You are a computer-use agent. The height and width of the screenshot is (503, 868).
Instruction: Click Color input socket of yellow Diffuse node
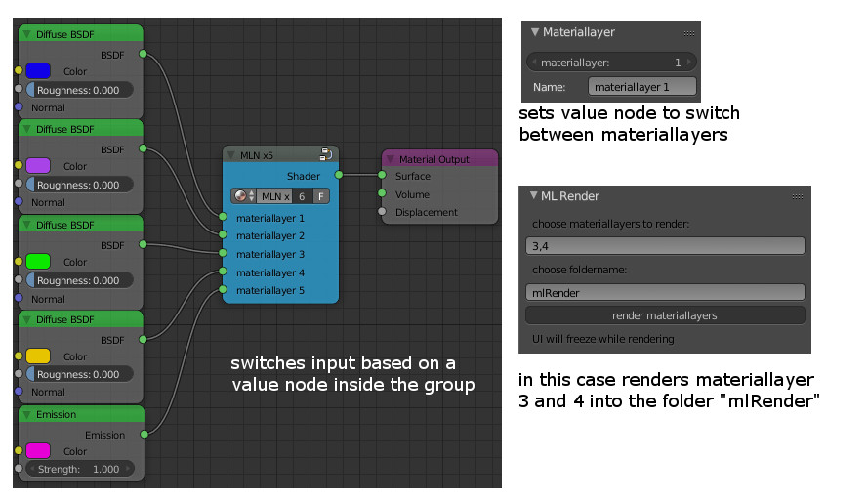(19, 356)
